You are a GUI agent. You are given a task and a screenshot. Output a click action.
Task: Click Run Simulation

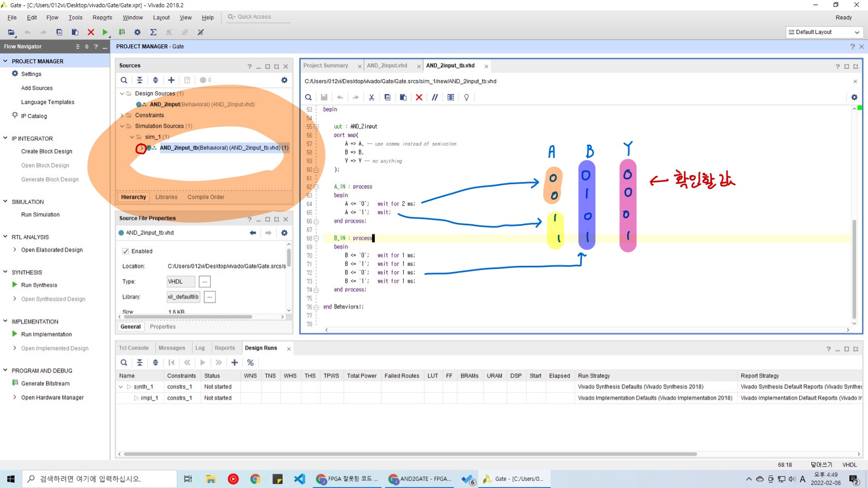(x=41, y=215)
